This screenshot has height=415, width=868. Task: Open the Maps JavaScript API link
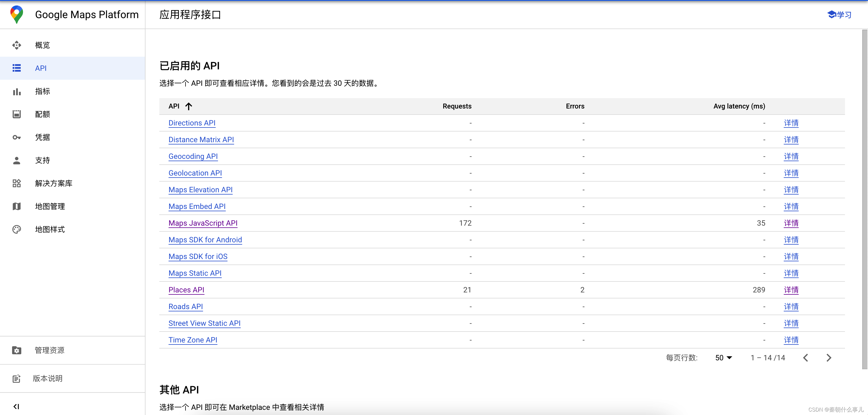coord(203,223)
